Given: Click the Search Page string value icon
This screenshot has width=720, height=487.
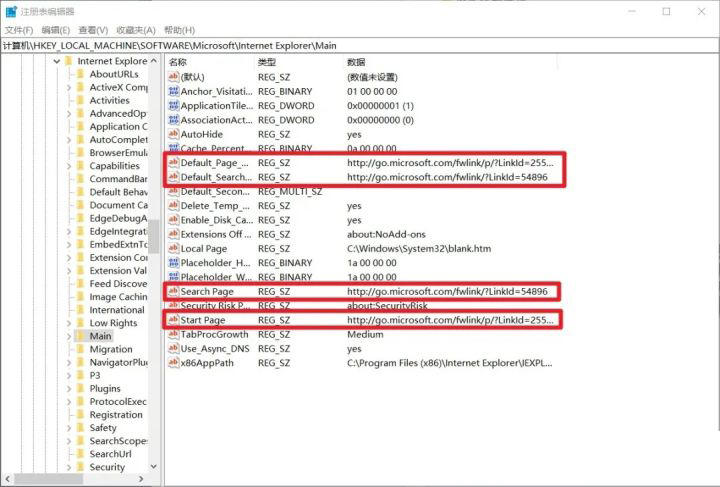Looking at the screenshot, I should [174, 291].
